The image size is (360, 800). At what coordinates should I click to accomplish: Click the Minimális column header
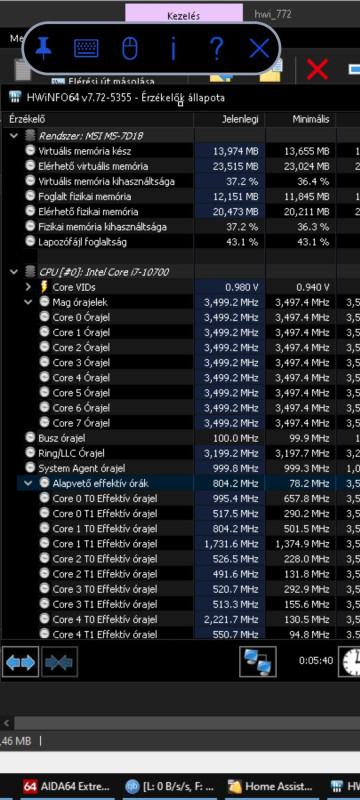[x=300, y=119]
